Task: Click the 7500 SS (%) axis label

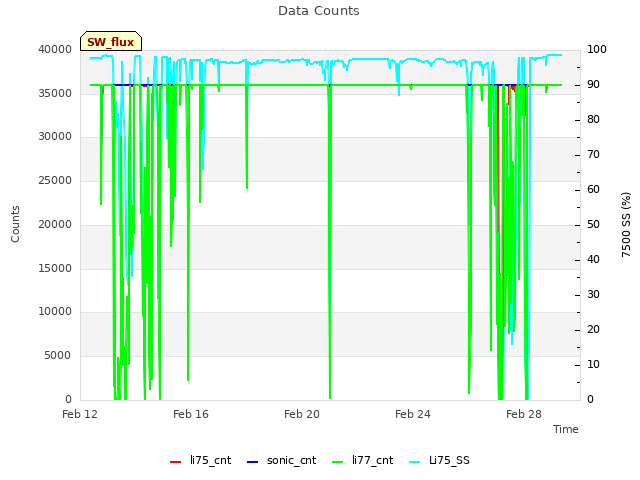Action: coord(626,224)
